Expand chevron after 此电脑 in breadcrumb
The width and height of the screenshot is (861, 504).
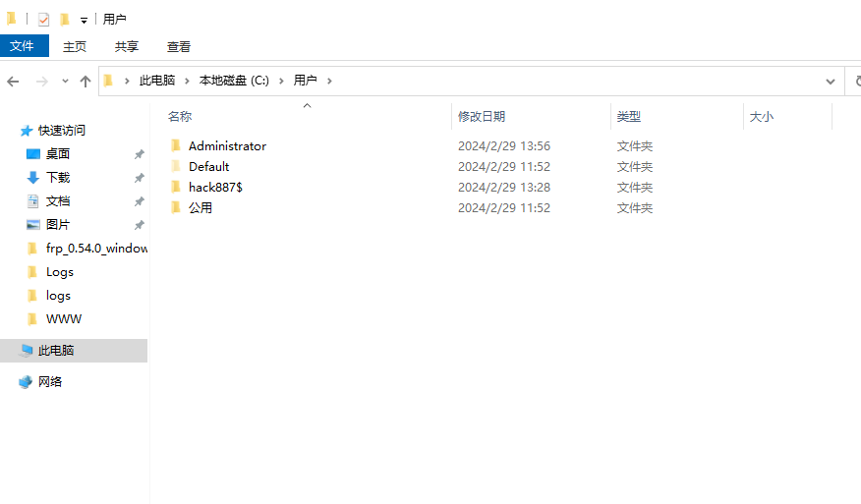[188, 81]
